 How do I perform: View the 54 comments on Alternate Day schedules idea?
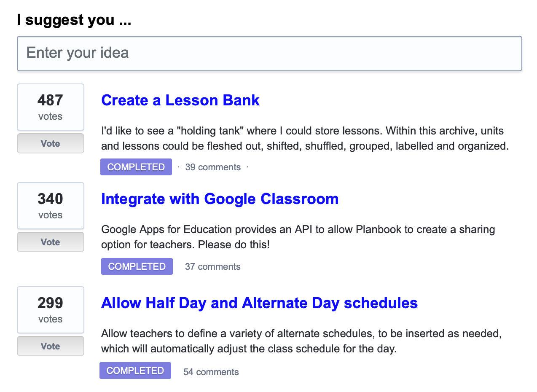click(x=210, y=372)
